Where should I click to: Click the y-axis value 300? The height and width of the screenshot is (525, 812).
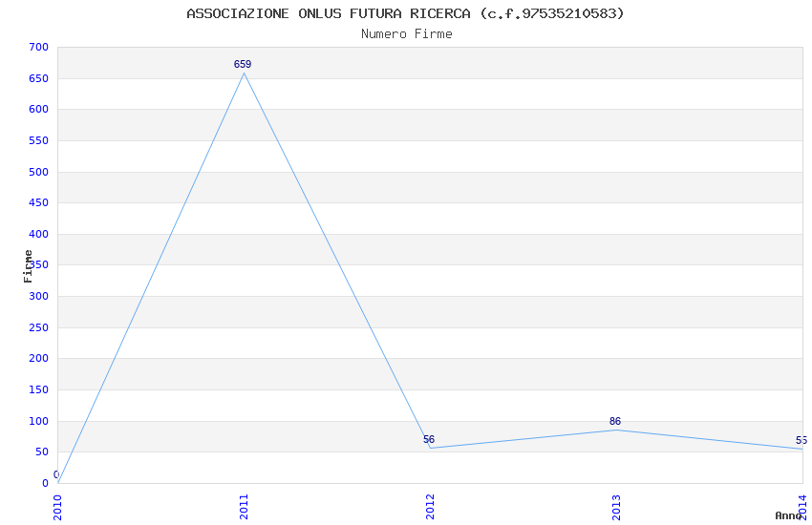coord(39,296)
